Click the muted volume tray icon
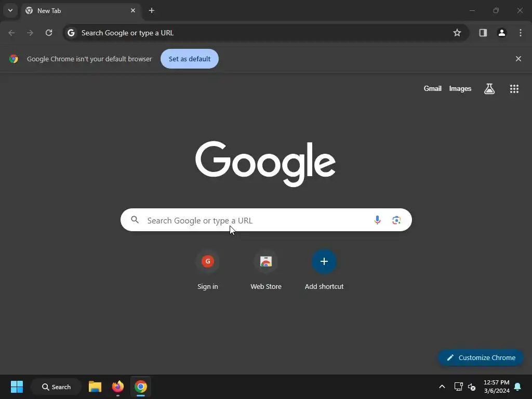The height and width of the screenshot is (399, 532). coord(472,387)
